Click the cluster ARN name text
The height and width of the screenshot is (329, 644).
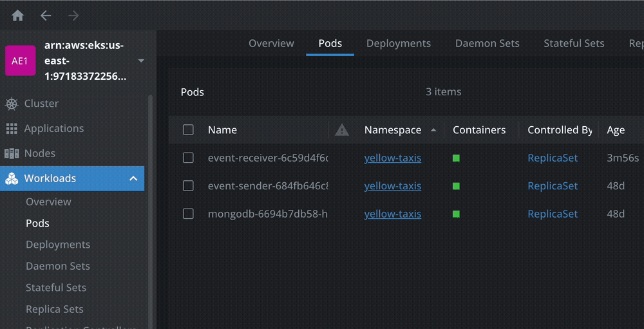pos(84,61)
